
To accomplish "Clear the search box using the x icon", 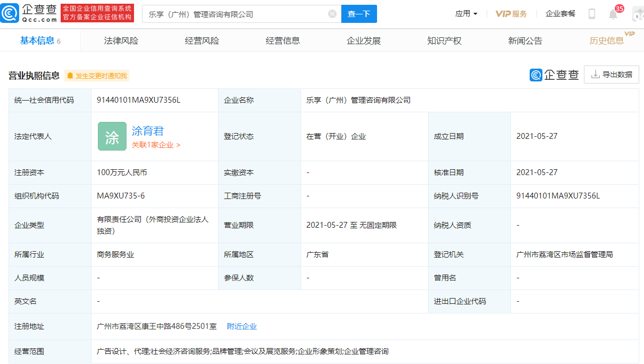I will (332, 14).
